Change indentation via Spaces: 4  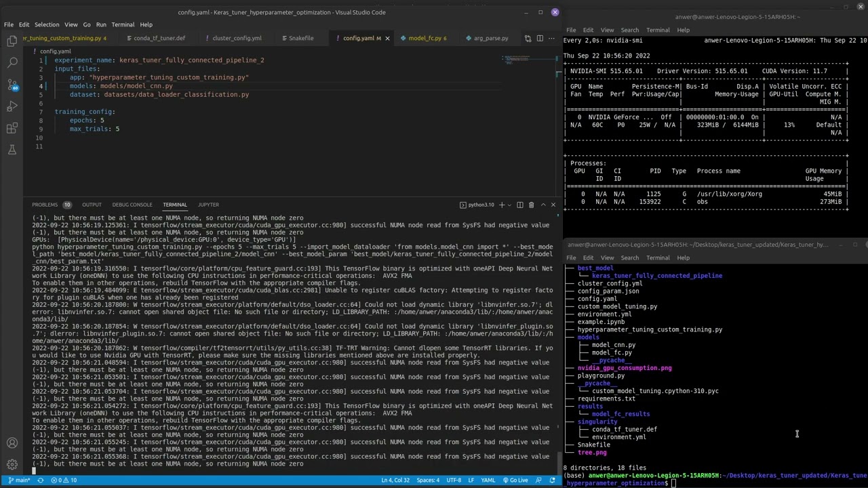[428, 481]
